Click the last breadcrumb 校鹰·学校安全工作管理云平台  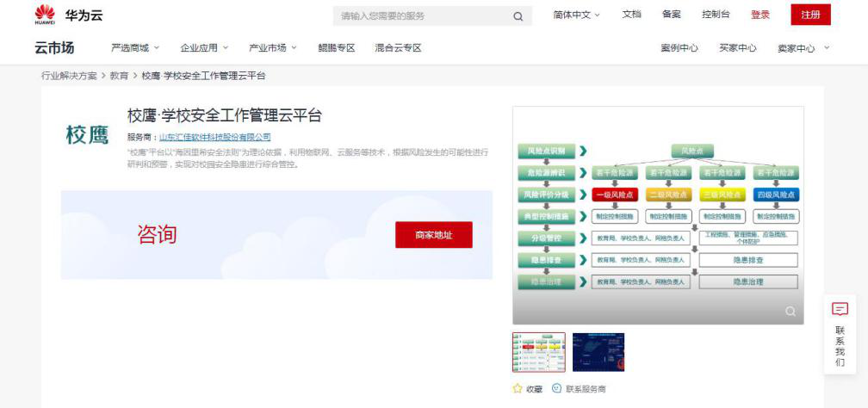(204, 76)
